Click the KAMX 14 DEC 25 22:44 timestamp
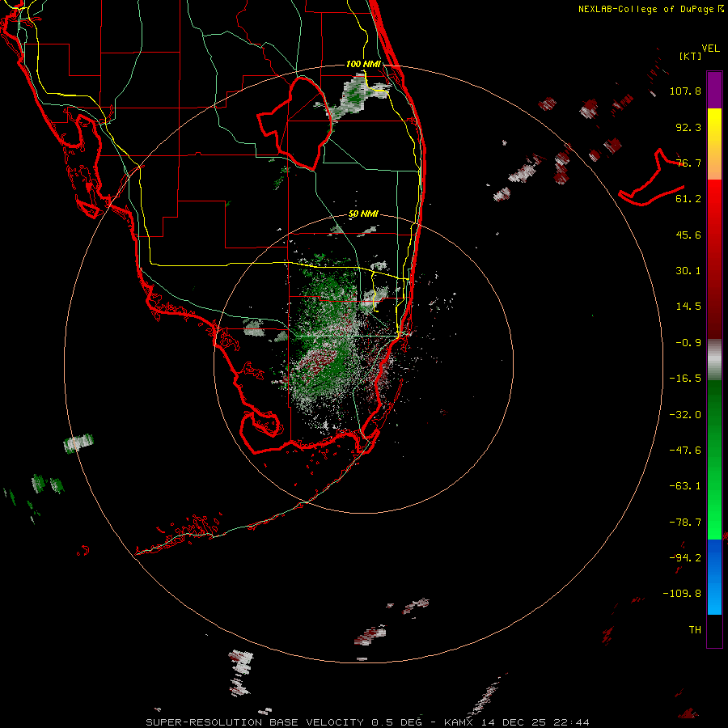This screenshot has width=728, height=728. click(517, 722)
